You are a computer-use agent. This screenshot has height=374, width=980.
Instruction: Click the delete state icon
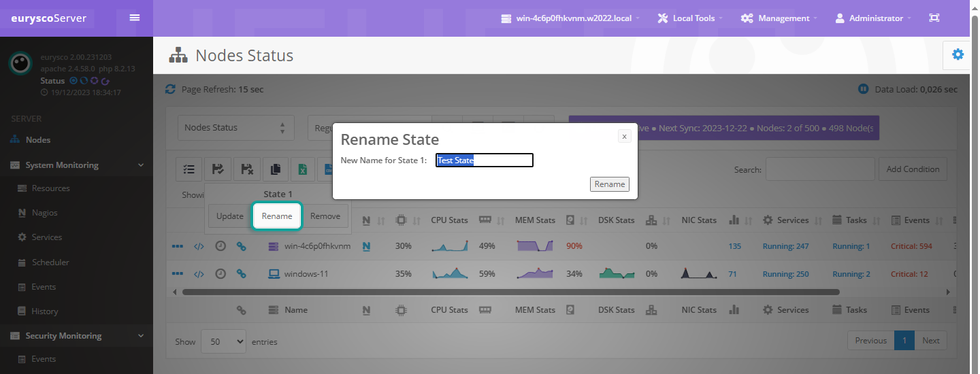pos(246,169)
